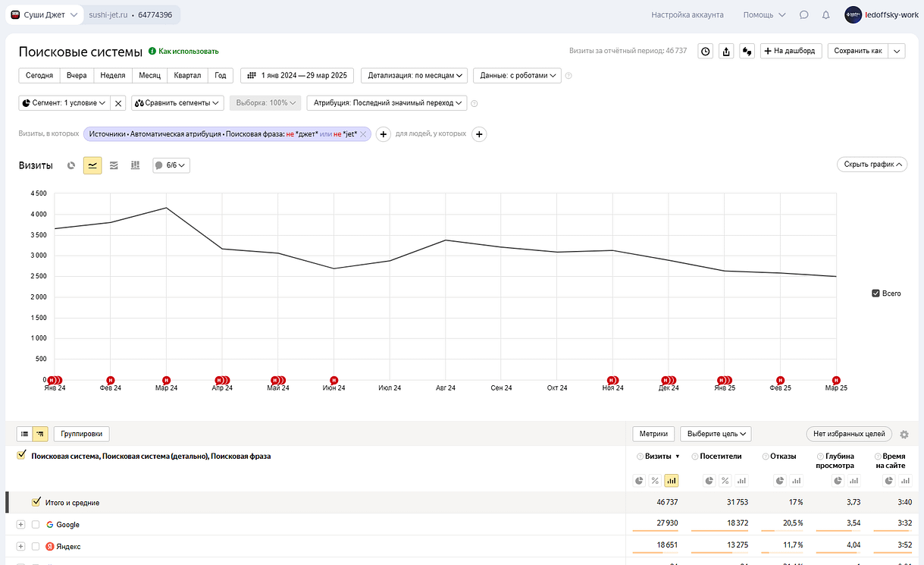
Task: Open the chat messages icon
Action: tap(803, 14)
